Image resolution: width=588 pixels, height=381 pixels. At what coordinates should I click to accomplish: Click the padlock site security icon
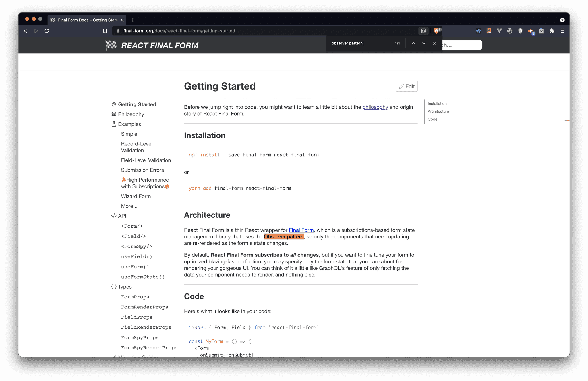pyautogui.click(x=118, y=31)
